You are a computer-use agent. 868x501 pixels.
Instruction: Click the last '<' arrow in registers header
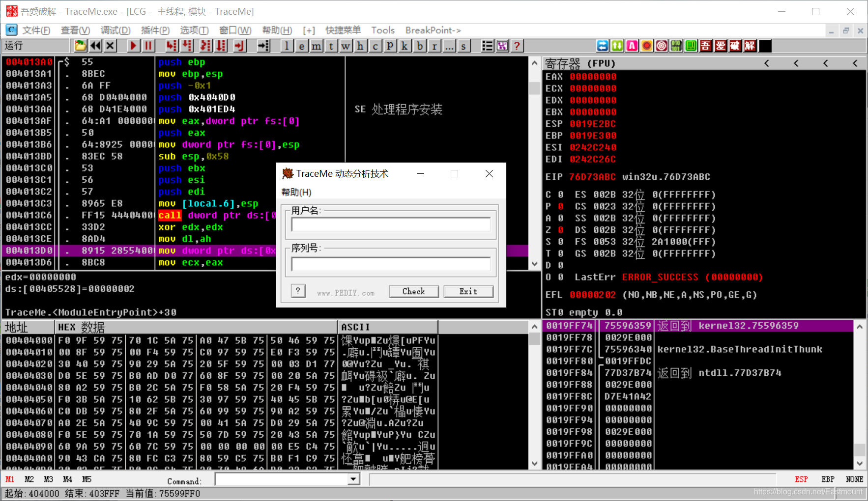coord(855,63)
